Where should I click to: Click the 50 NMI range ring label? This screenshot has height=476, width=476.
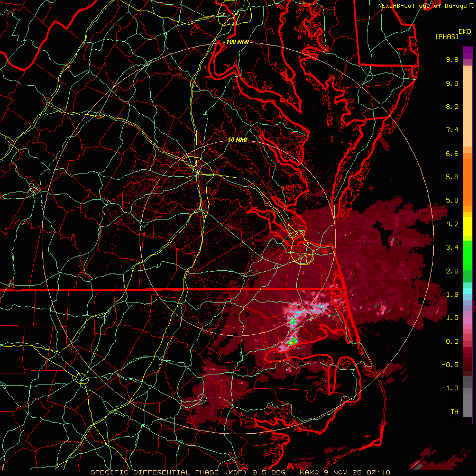coord(237,140)
